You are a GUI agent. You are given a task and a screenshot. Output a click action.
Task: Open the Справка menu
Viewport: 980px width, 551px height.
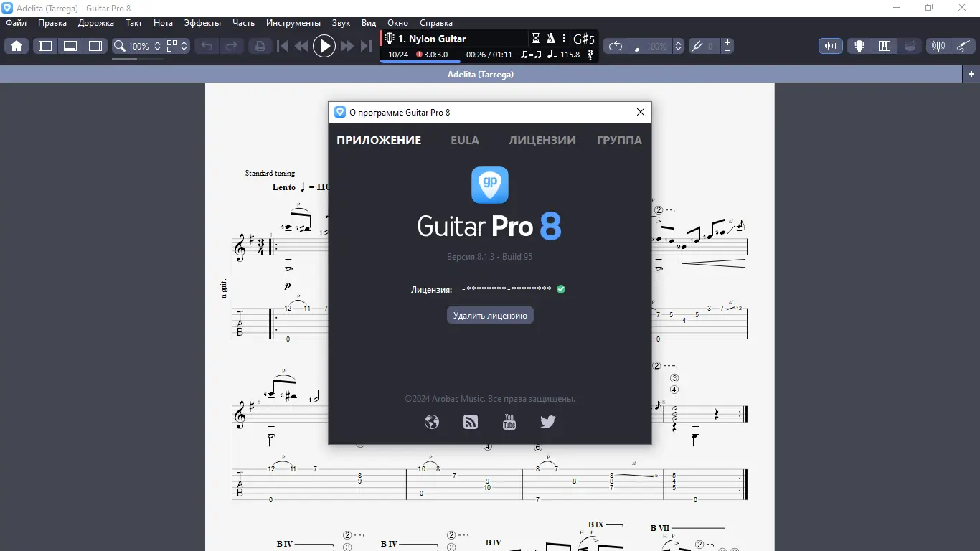coord(436,23)
